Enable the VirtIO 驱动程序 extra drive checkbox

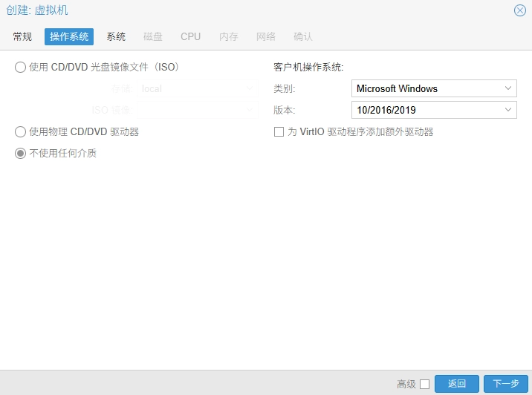tap(279, 131)
